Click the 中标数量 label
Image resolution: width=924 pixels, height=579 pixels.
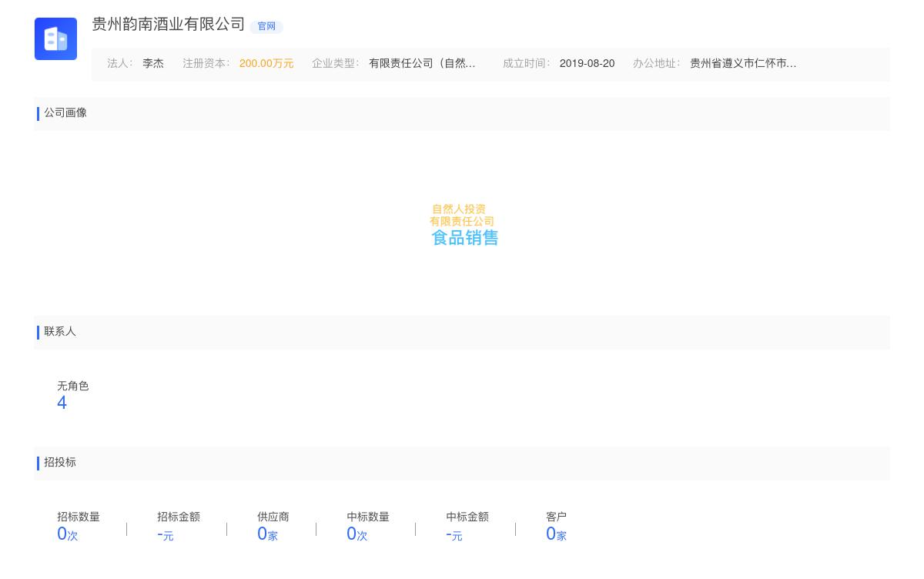(368, 517)
